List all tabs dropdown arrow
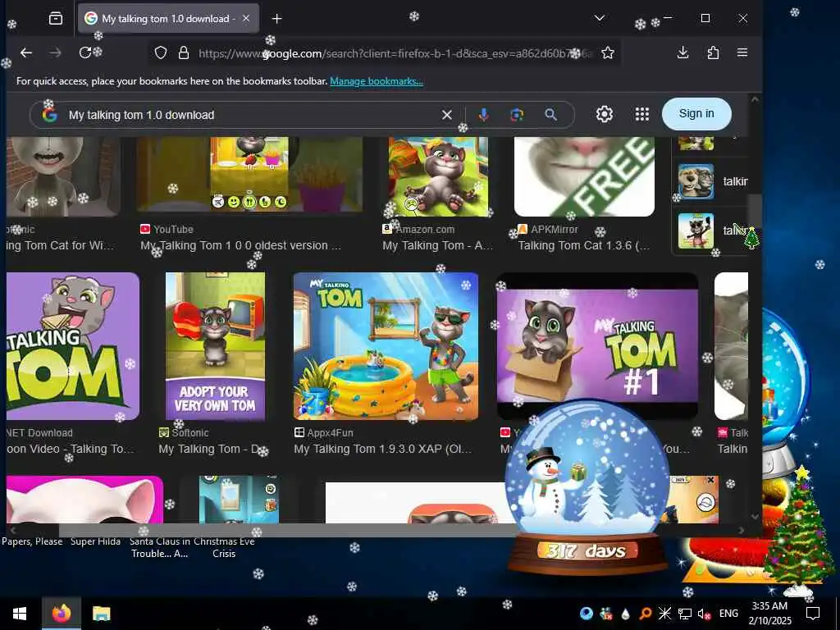Image resolution: width=840 pixels, height=630 pixels. click(x=600, y=18)
